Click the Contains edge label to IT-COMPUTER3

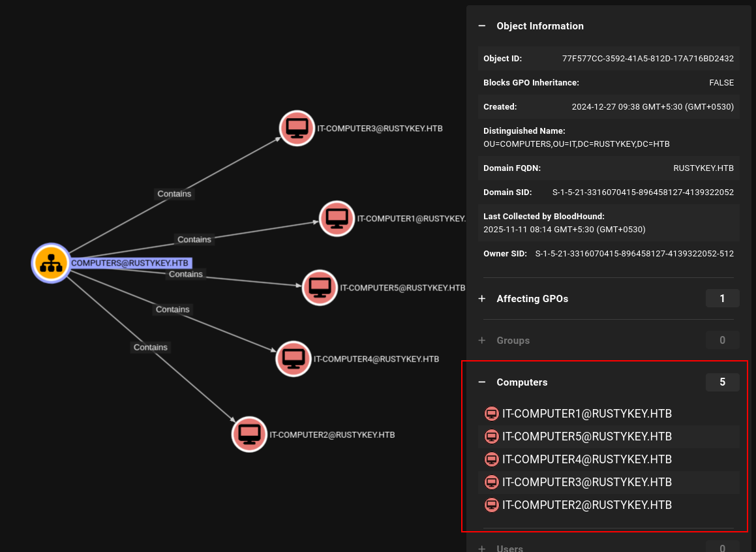(x=174, y=194)
